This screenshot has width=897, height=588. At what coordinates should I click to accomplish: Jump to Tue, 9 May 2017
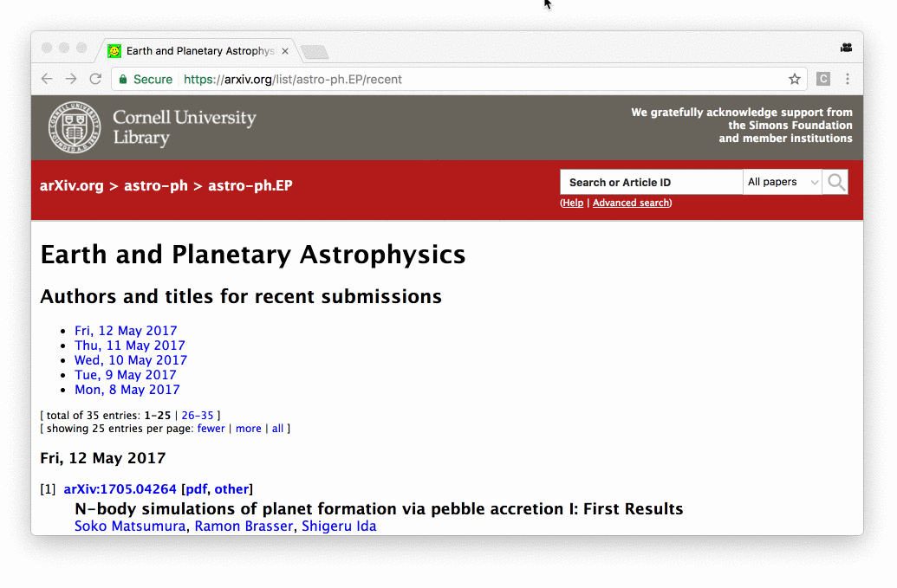click(x=126, y=376)
